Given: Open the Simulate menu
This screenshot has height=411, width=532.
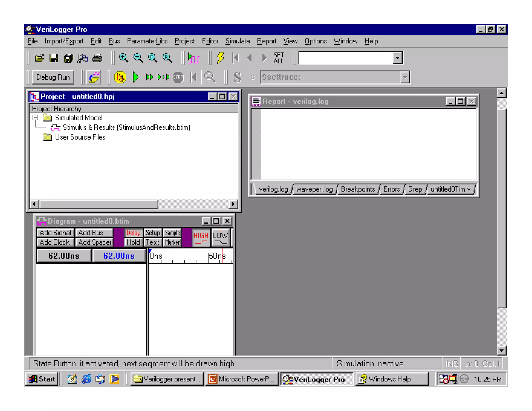Looking at the screenshot, I should tap(237, 41).
